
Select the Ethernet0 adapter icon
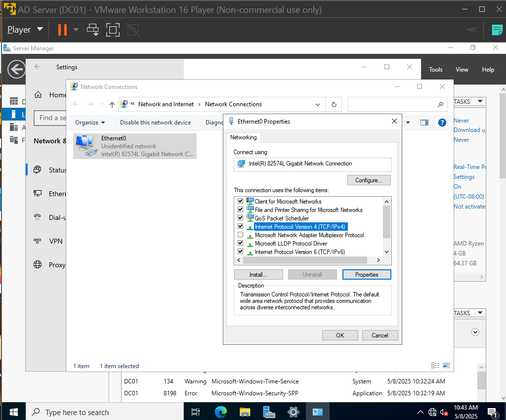pyautogui.click(x=86, y=146)
